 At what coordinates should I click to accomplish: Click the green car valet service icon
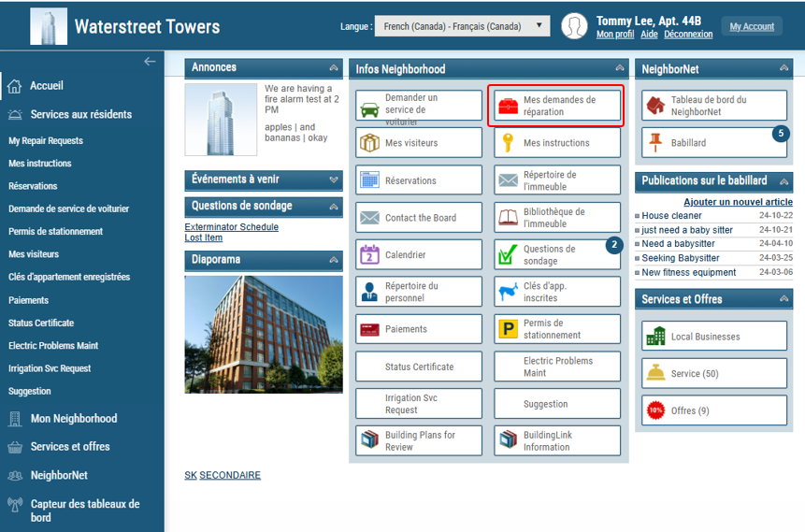click(369, 109)
